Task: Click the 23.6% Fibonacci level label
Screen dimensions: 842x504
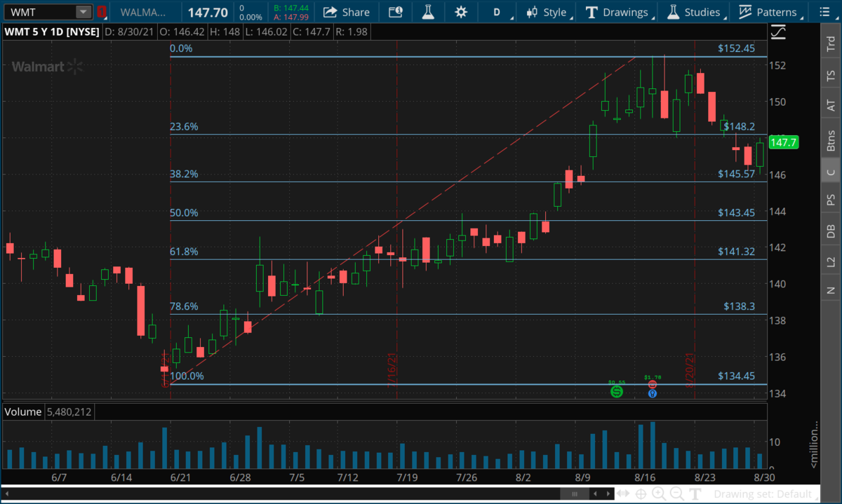Action: click(x=185, y=127)
